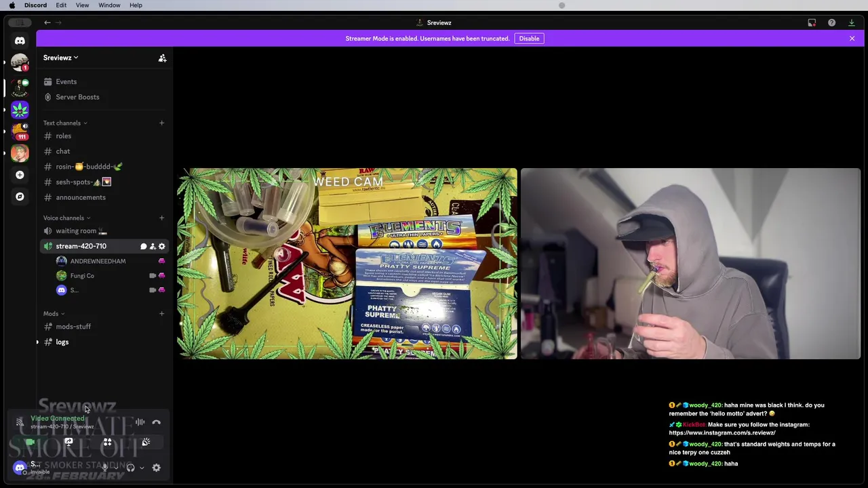Viewport: 868px width, 488px height.
Task: Open Events in sidebar
Action: tap(66, 81)
